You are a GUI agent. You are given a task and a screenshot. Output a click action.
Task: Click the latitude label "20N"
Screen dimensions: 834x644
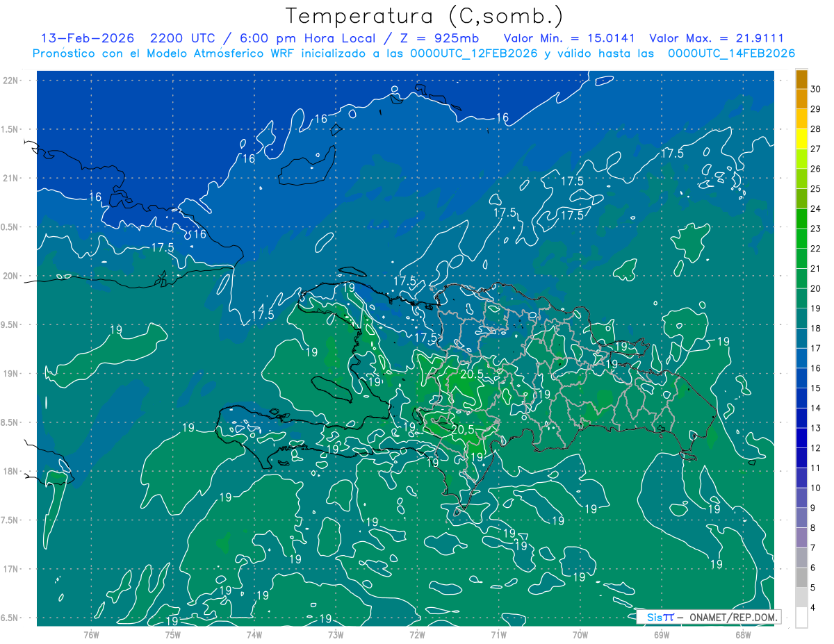click(12, 276)
